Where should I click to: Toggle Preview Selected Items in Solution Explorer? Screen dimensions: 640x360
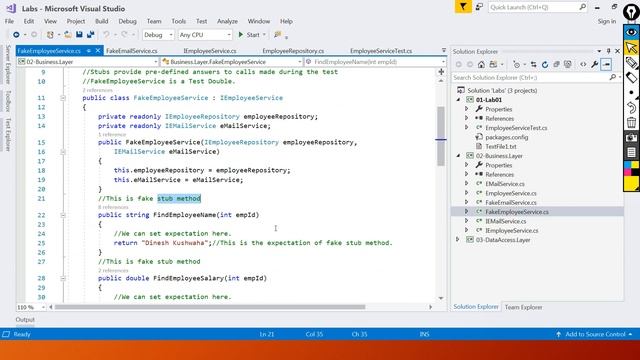point(607,64)
